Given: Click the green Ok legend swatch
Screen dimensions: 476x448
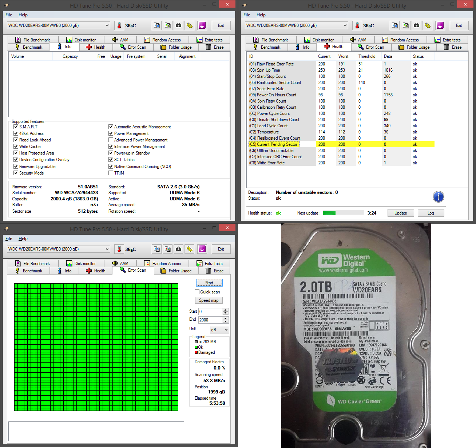Looking at the screenshot, I should (x=196, y=347).
